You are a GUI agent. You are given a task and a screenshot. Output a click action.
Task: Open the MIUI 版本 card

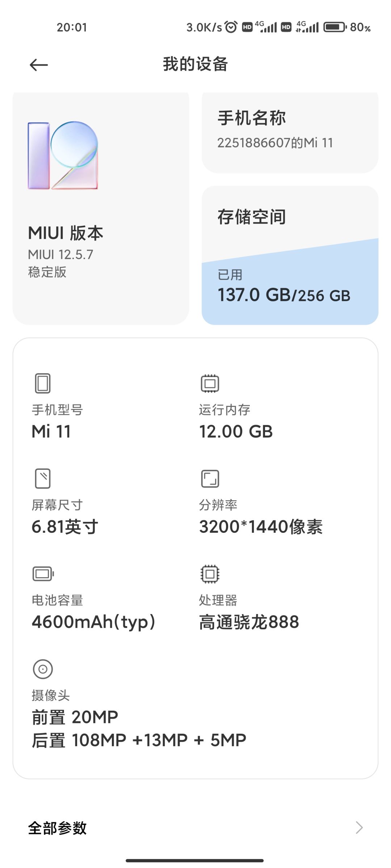click(x=101, y=208)
